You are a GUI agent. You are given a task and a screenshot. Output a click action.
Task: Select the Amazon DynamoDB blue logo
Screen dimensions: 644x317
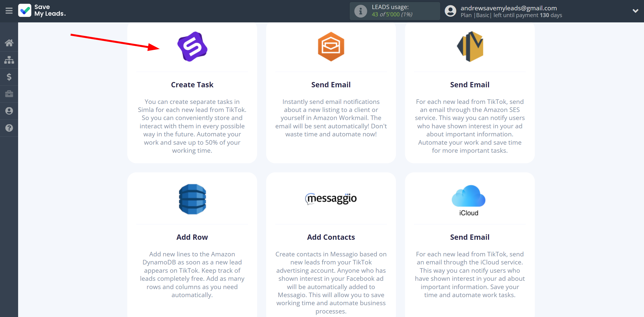(x=192, y=199)
